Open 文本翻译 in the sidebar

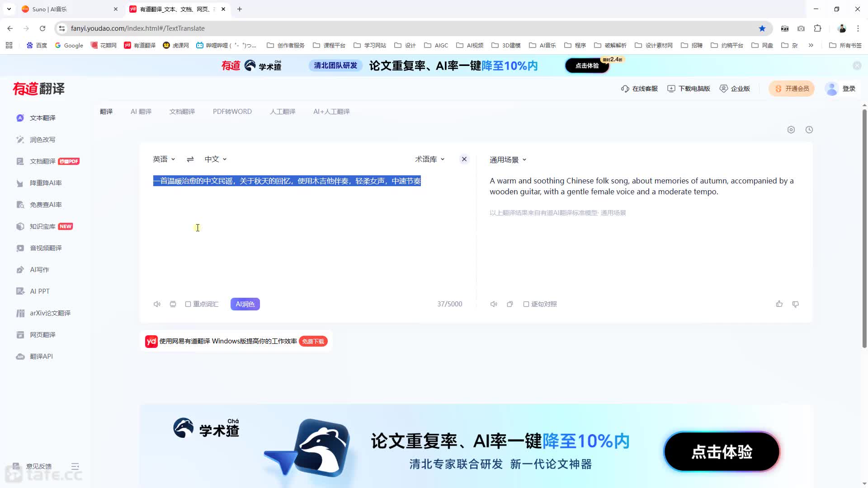tap(42, 118)
